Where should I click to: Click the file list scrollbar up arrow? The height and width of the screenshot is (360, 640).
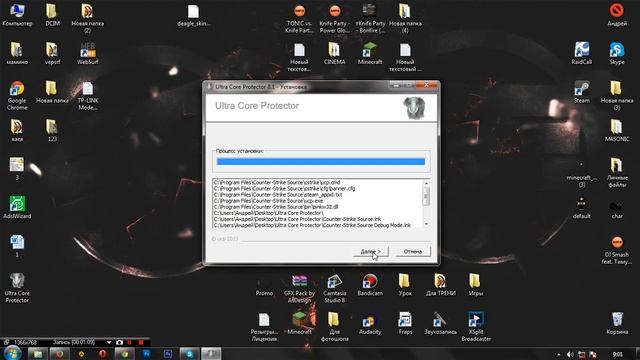coord(426,184)
